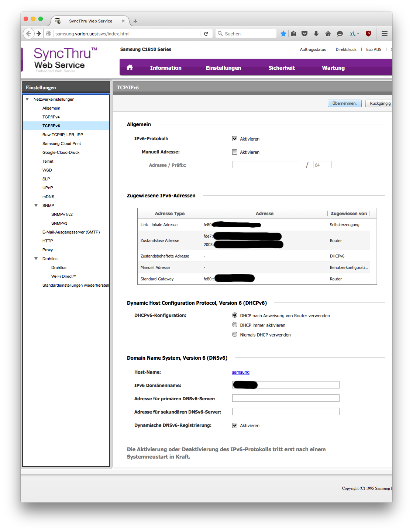This screenshot has width=413, height=532.
Task: Open the downloads arrow icon
Action: click(316, 34)
